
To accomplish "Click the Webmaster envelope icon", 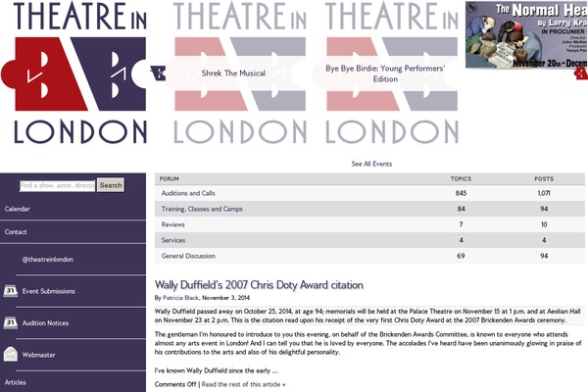I will click(11, 355).
